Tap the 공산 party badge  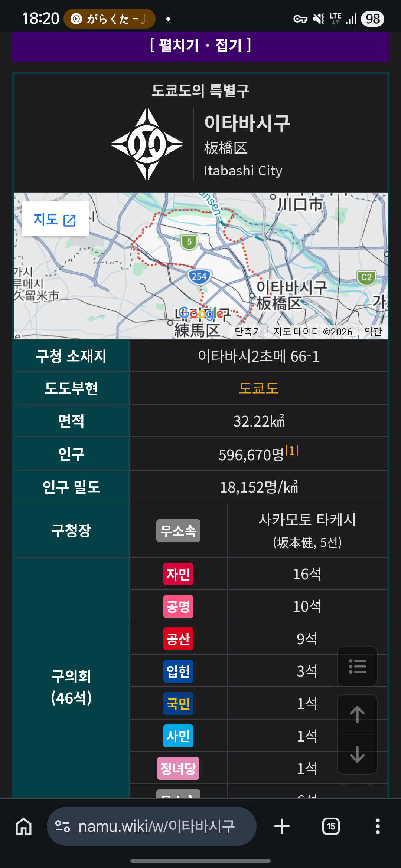coord(178,639)
